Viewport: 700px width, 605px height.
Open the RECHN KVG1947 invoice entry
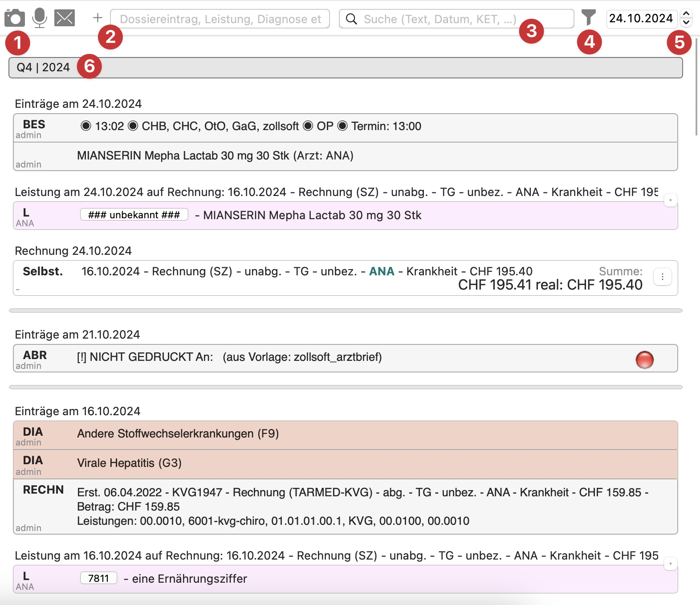coord(346,507)
